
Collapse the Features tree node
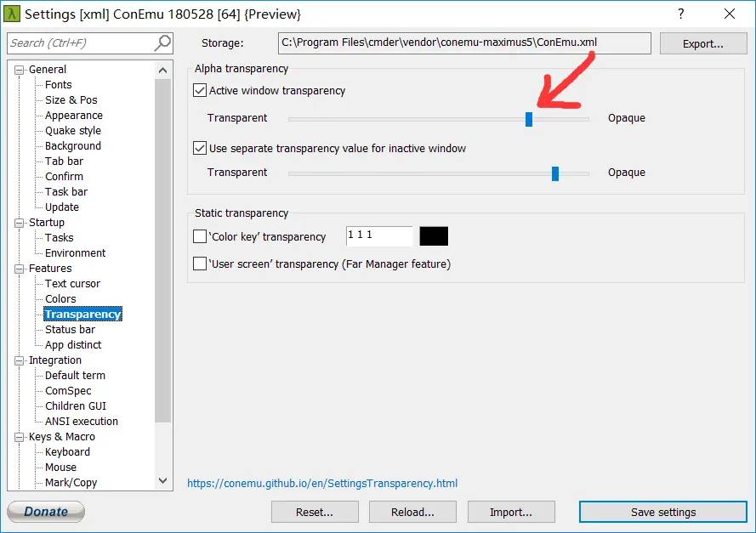[x=19, y=269]
